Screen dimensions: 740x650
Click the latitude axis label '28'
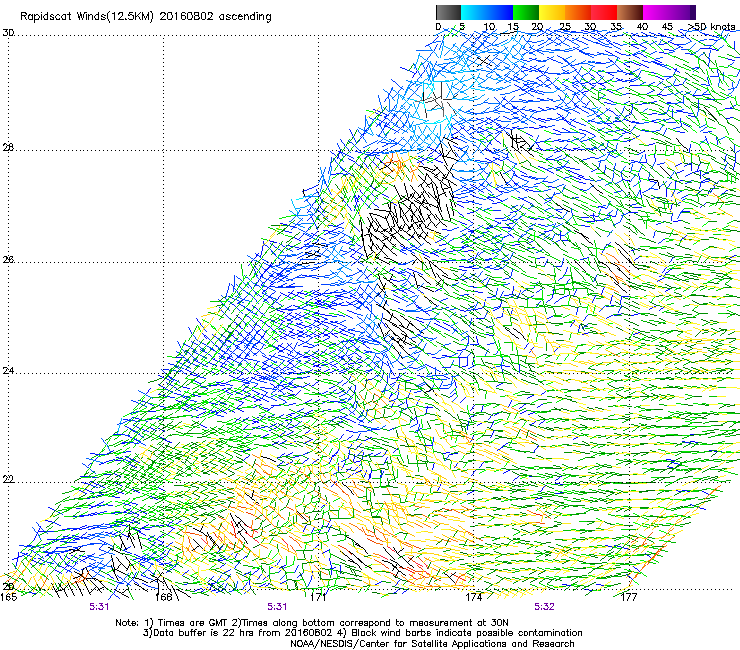click(x=8, y=148)
